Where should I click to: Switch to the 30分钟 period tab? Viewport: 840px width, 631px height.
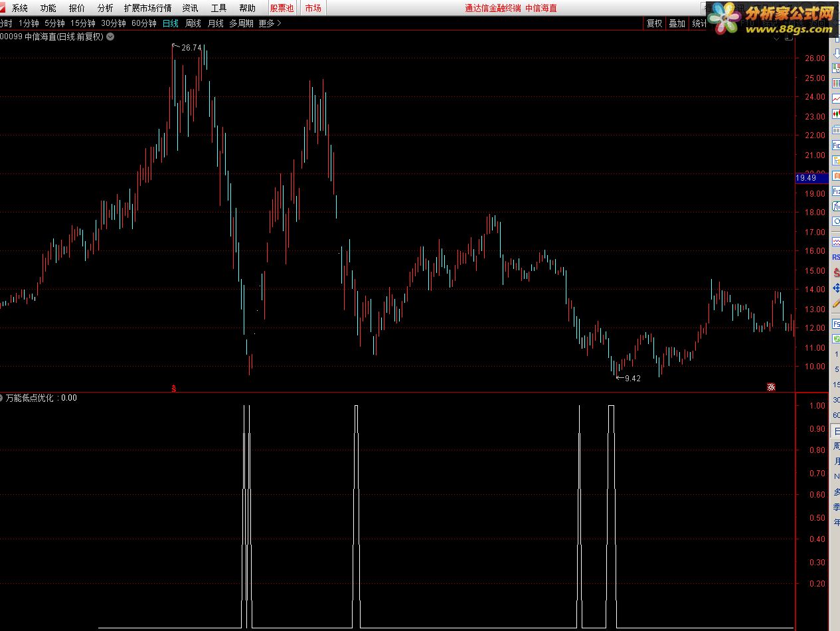[x=114, y=23]
